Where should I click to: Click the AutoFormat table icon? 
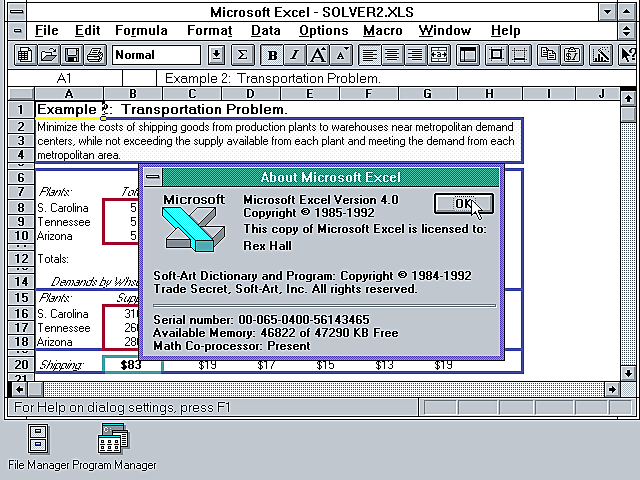click(467, 55)
